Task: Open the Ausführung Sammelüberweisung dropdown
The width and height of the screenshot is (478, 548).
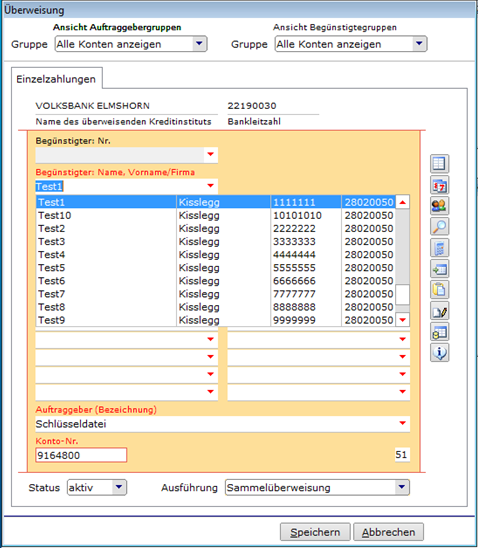Action: click(x=317, y=487)
